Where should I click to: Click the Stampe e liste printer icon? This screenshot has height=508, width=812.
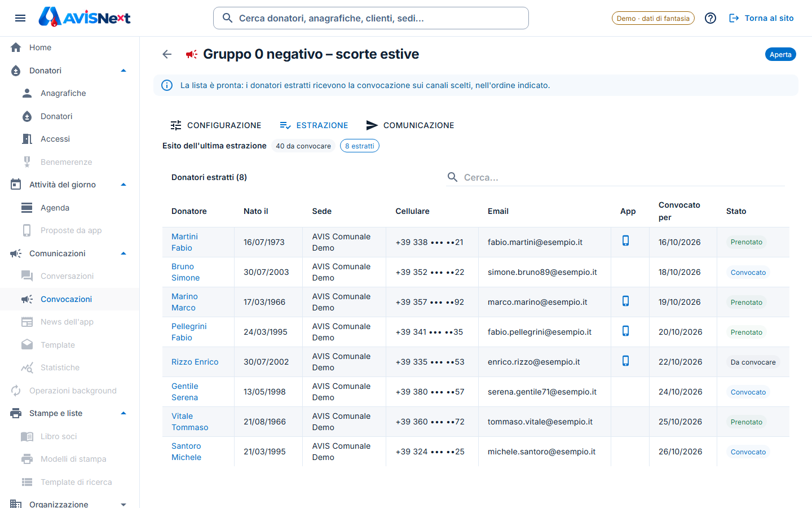(x=16, y=413)
